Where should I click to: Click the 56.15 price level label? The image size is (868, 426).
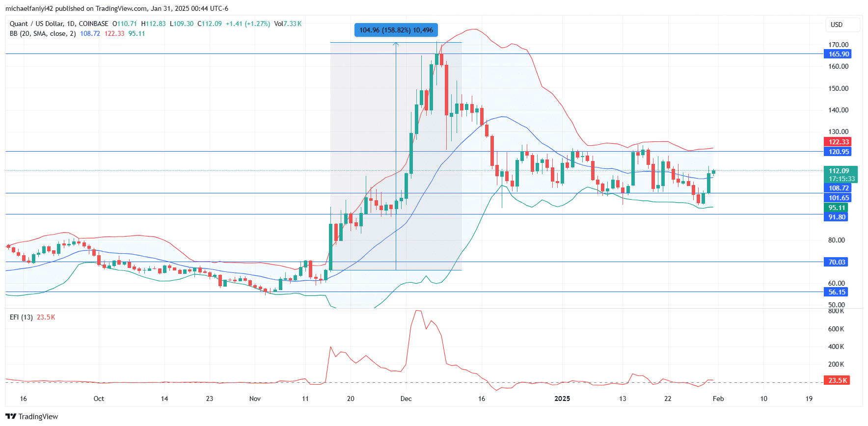(x=836, y=292)
